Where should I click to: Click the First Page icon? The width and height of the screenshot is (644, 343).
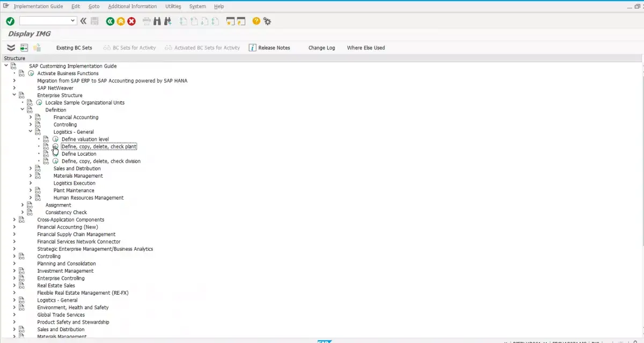tap(184, 21)
